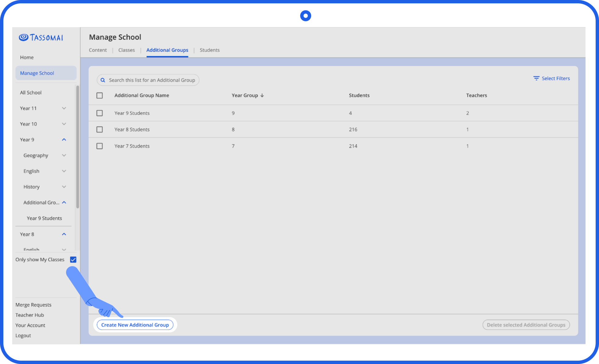This screenshot has width=599, height=364.
Task: Untick Only show My Classes checkbox
Action: click(73, 260)
